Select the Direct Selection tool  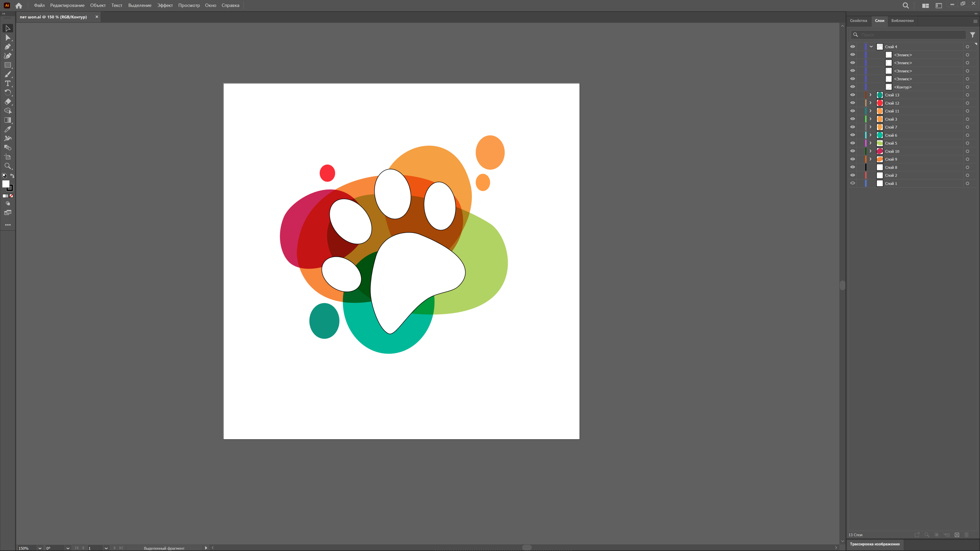[8, 38]
